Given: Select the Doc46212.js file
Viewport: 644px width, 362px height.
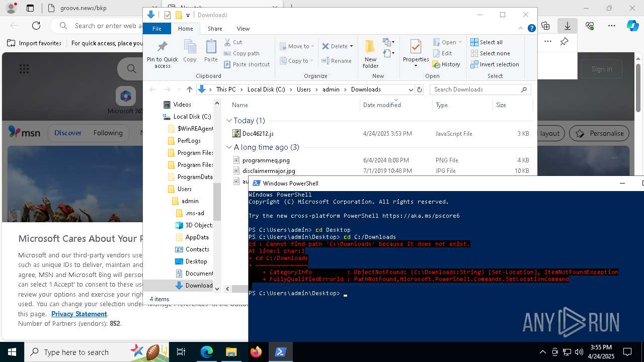Looking at the screenshot, I should coord(258,134).
